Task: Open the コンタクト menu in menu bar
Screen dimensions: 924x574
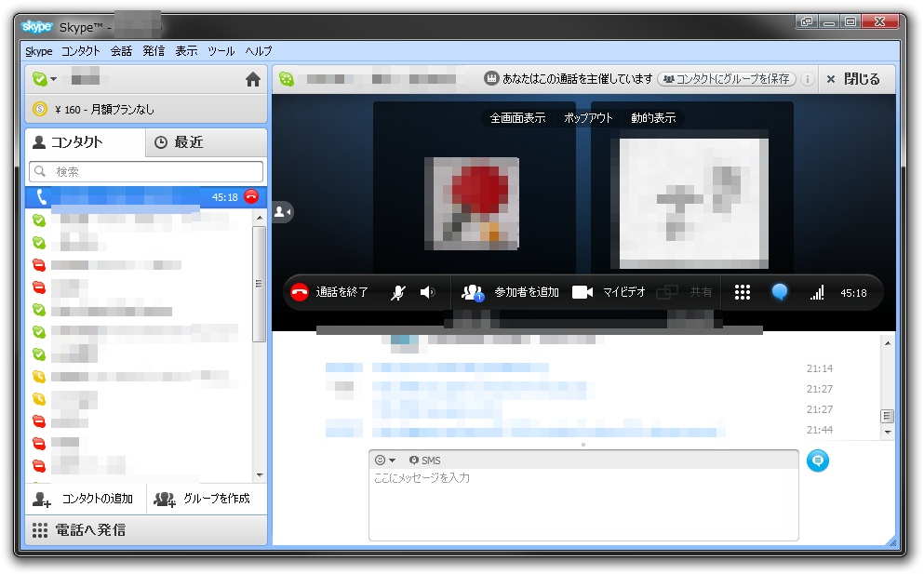Action: [x=81, y=51]
